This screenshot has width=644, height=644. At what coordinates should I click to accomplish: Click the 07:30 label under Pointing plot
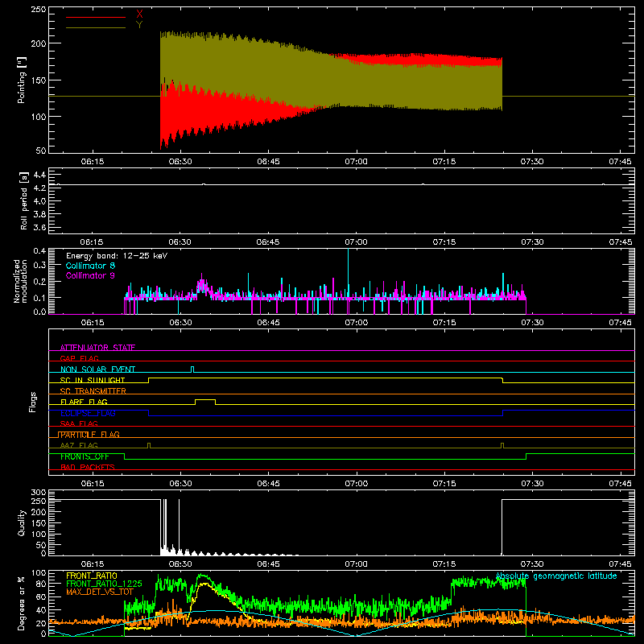click(532, 162)
